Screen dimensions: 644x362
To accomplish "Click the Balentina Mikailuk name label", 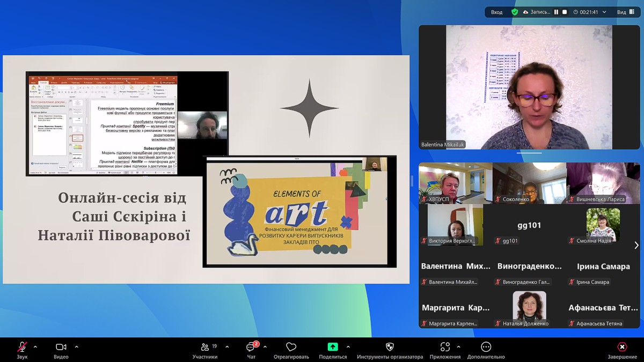I will (443, 144).
